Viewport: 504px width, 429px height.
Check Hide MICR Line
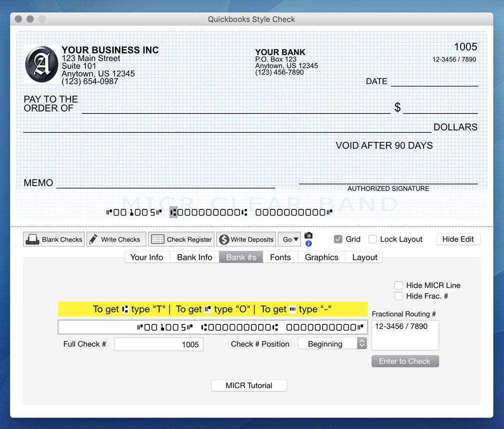[398, 285]
